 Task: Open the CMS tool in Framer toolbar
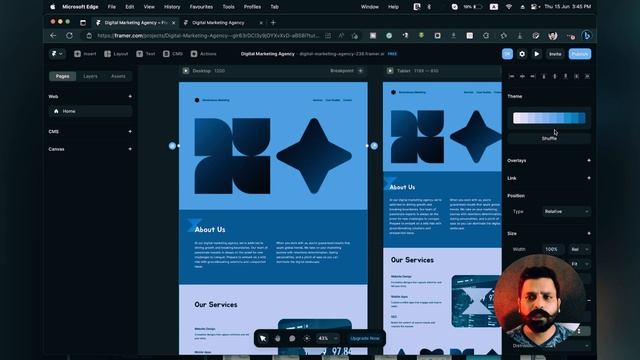[x=173, y=54]
